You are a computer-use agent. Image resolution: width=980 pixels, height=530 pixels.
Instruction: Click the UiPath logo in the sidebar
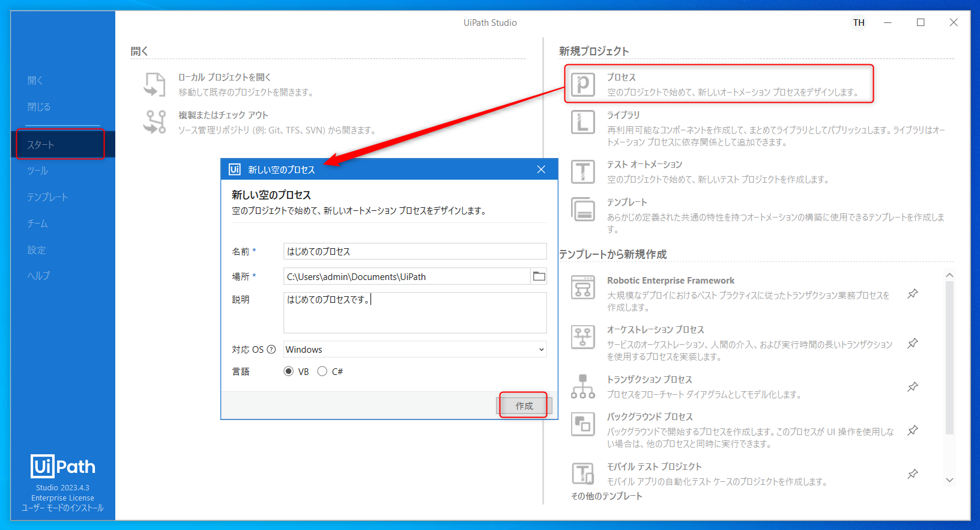(63, 466)
